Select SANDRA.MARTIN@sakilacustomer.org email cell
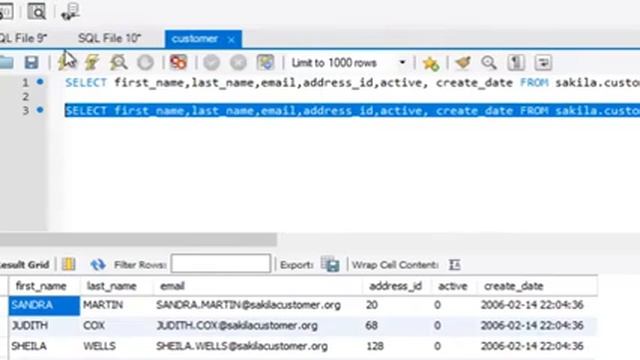 [x=257, y=305]
